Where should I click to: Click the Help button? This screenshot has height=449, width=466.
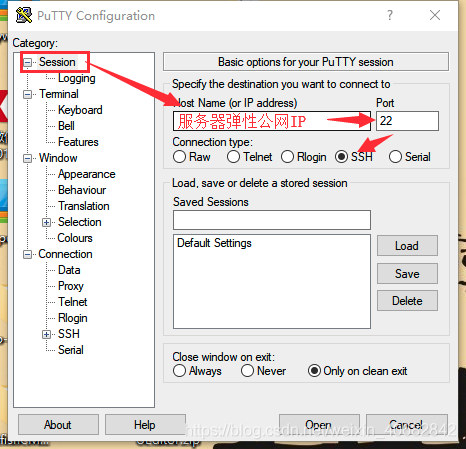[x=145, y=425]
